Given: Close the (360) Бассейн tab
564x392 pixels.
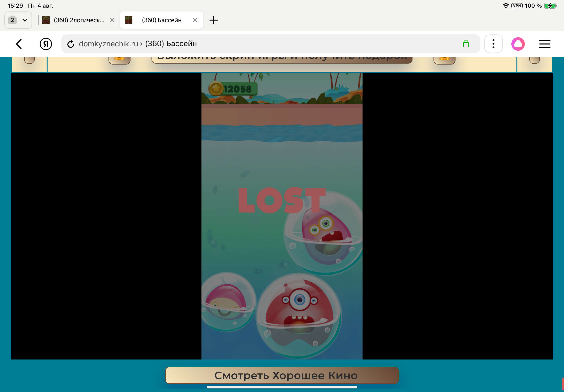Looking at the screenshot, I should click(195, 20).
